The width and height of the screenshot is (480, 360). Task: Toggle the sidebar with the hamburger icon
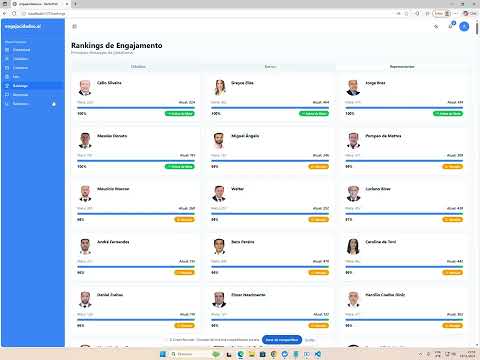pos(74,26)
